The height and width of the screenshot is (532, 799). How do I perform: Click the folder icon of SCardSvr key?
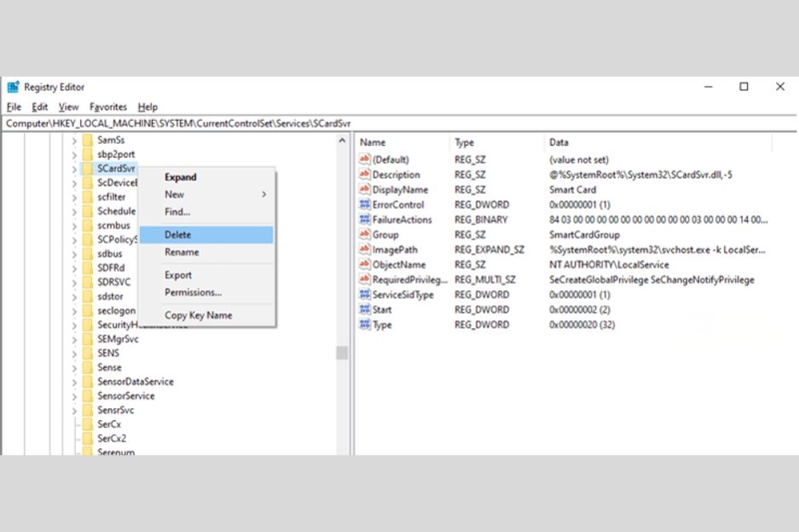88,169
